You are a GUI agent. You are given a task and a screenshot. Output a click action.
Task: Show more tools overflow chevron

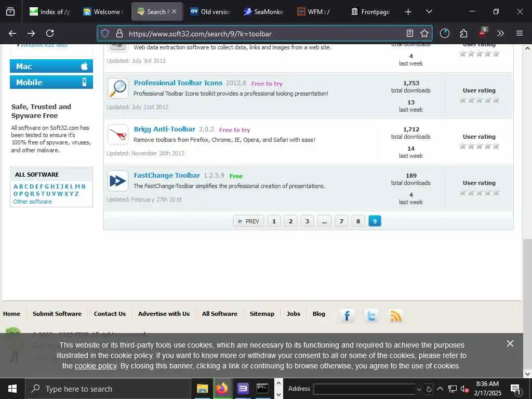pos(500,33)
